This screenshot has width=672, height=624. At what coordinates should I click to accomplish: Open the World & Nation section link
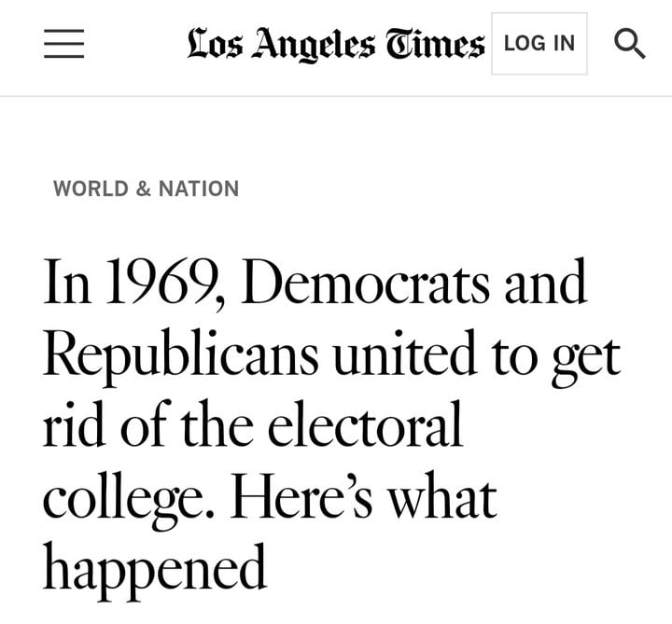click(146, 188)
